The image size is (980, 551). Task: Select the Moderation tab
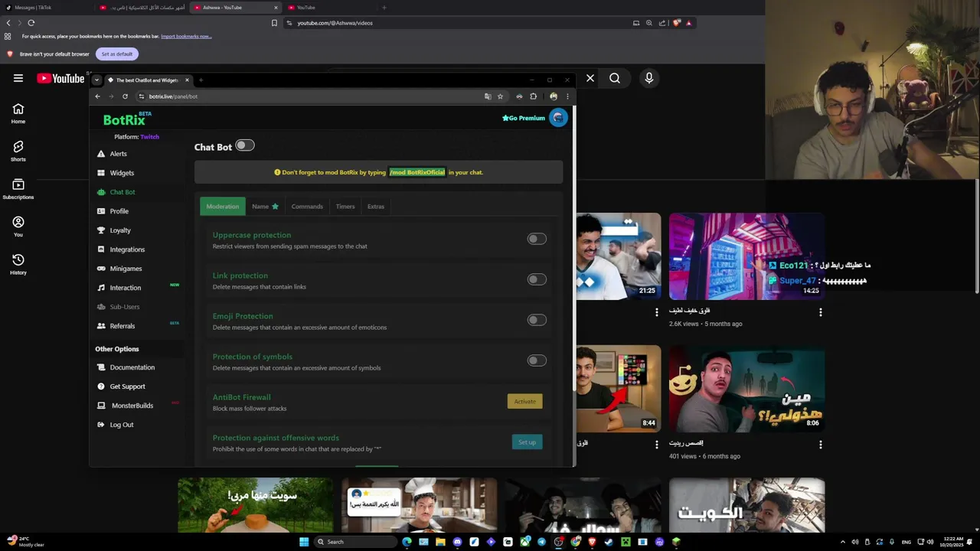tap(223, 207)
